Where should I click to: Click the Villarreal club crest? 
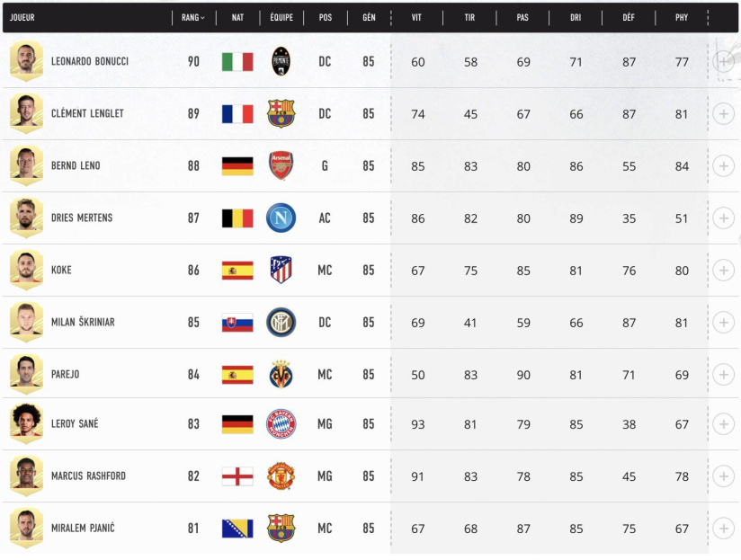pos(281,374)
